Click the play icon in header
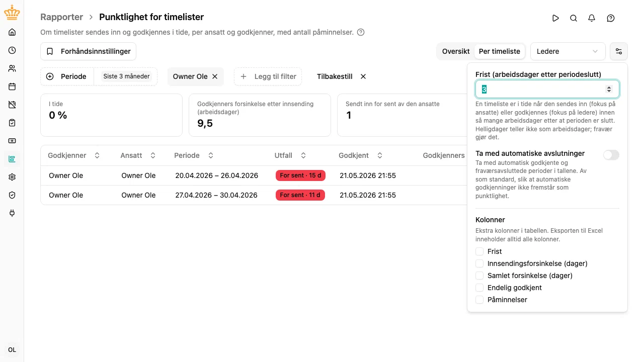 (555, 18)
